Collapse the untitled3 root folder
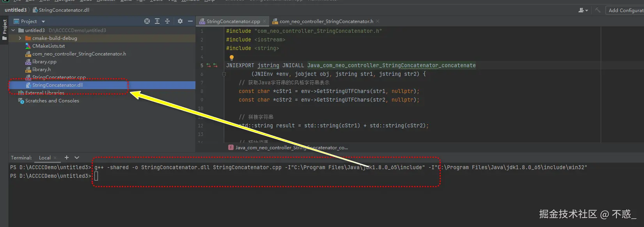Image resolution: width=644 pixels, height=227 pixels. coord(13,30)
